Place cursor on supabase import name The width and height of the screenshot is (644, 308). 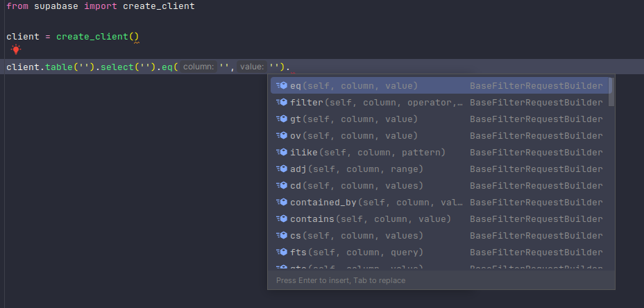(x=56, y=6)
